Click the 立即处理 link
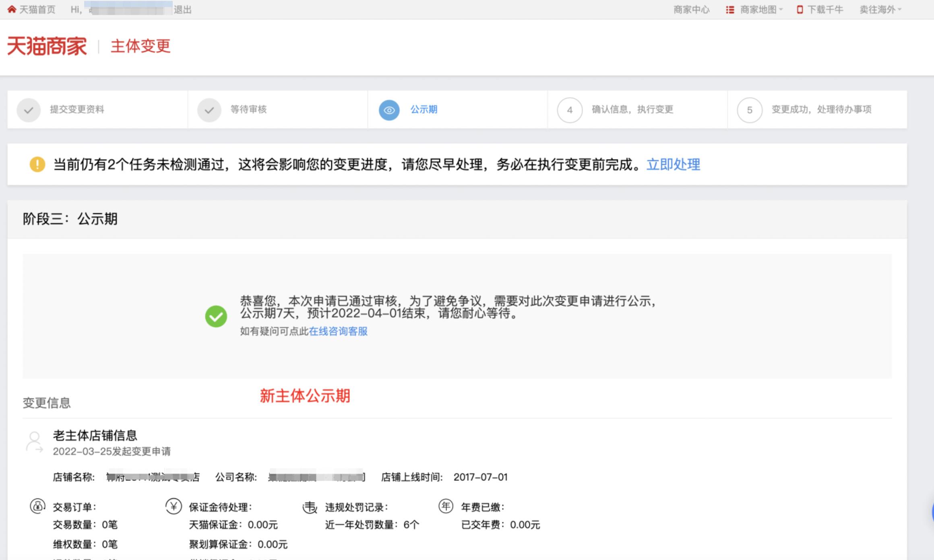The image size is (934, 560). click(673, 165)
